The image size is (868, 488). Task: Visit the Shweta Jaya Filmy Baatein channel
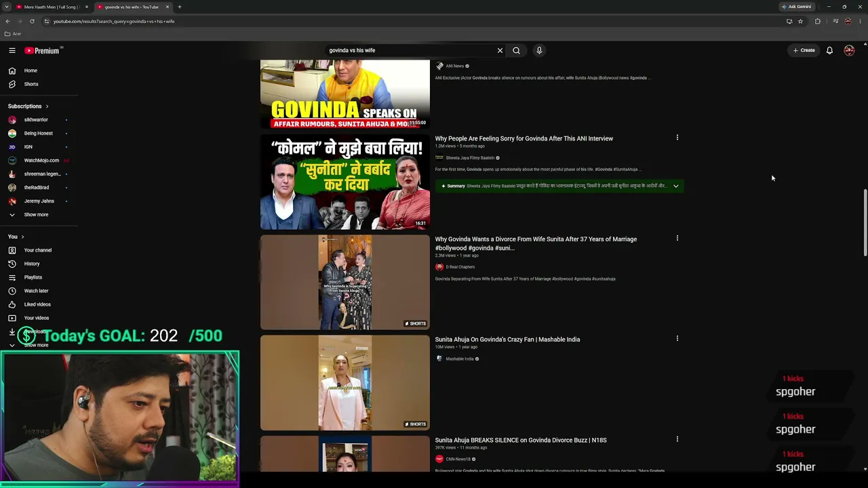469,158
